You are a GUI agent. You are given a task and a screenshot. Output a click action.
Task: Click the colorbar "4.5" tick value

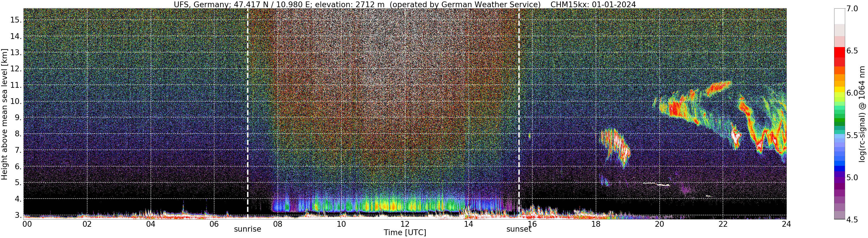(852, 220)
